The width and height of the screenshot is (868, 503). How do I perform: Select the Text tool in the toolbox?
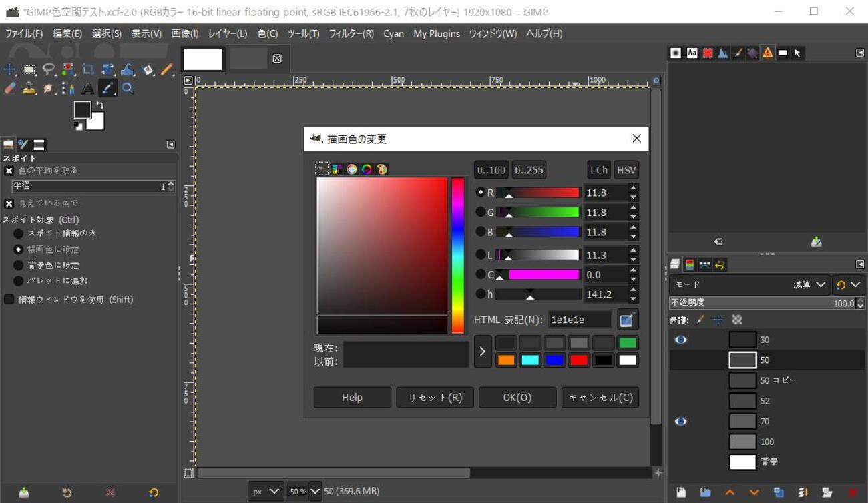click(x=87, y=89)
